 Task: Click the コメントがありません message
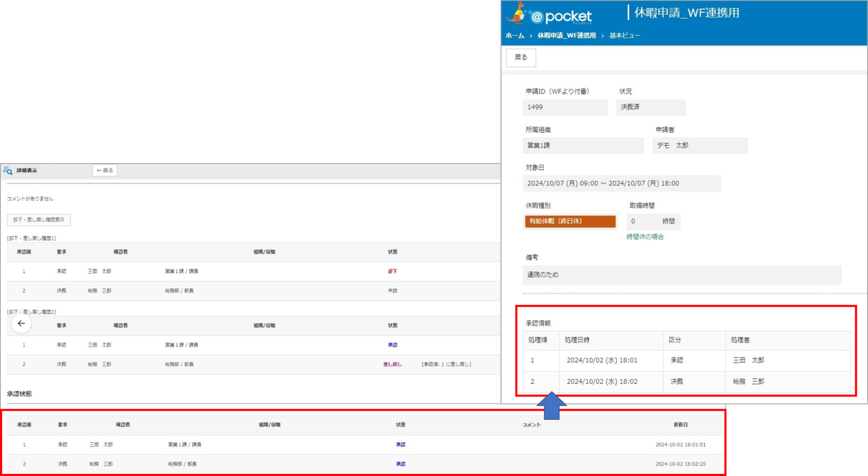tap(30, 199)
